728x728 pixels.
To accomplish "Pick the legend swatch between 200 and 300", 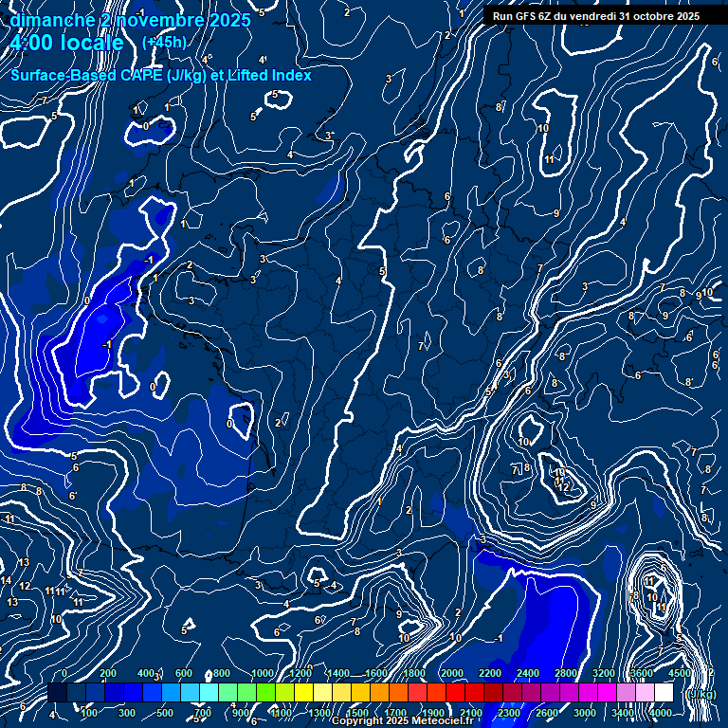I will [x=114, y=692].
